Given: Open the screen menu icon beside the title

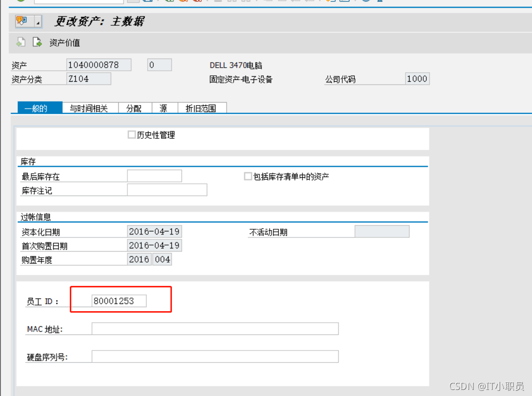Looking at the screenshot, I should click(x=22, y=21).
